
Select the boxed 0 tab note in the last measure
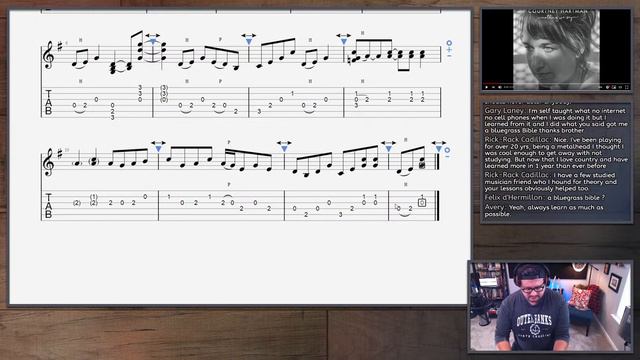[x=422, y=202]
